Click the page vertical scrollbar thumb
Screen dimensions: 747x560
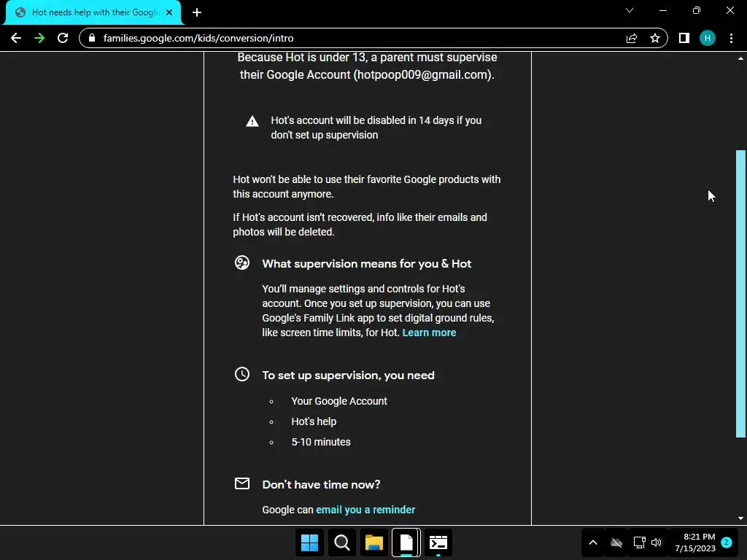pyautogui.click(x=740, y=293)
